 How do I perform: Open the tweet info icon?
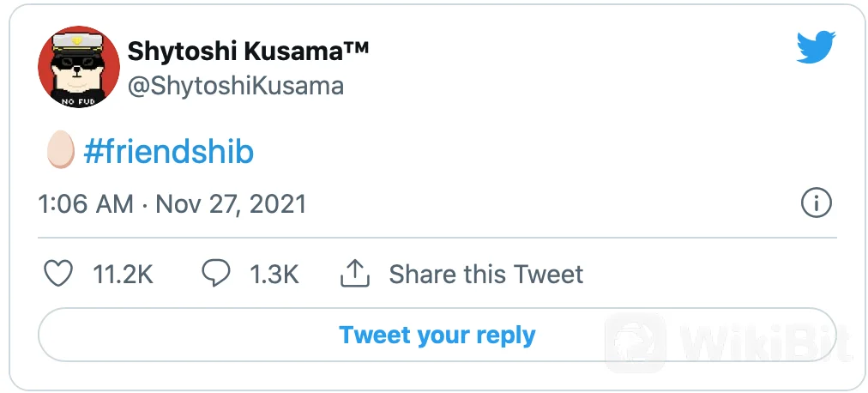pos(816,203)
